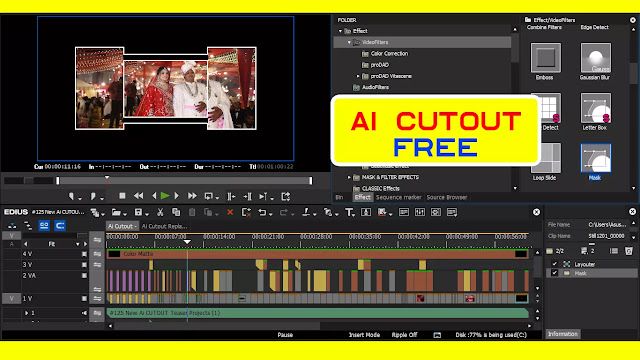The height and width of the screenshot is (360, 640).
Task: Open the Save Project dropdown arrow
Action: 147,214
